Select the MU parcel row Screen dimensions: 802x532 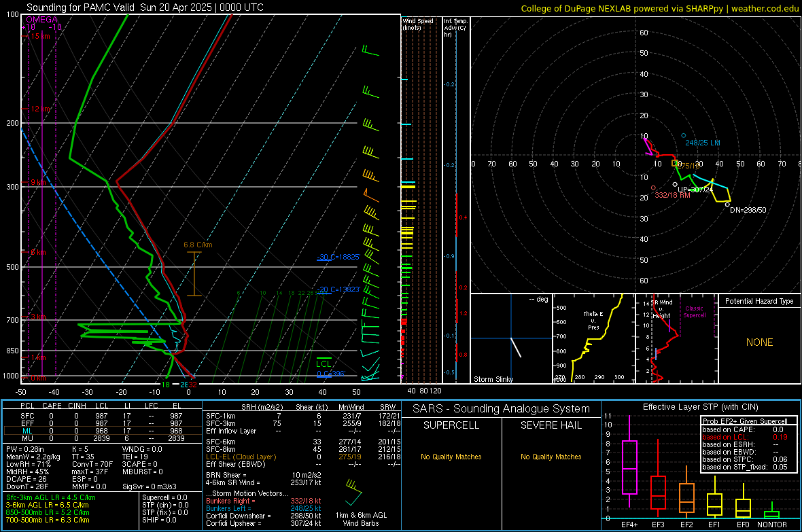click(x=102, y=438)
